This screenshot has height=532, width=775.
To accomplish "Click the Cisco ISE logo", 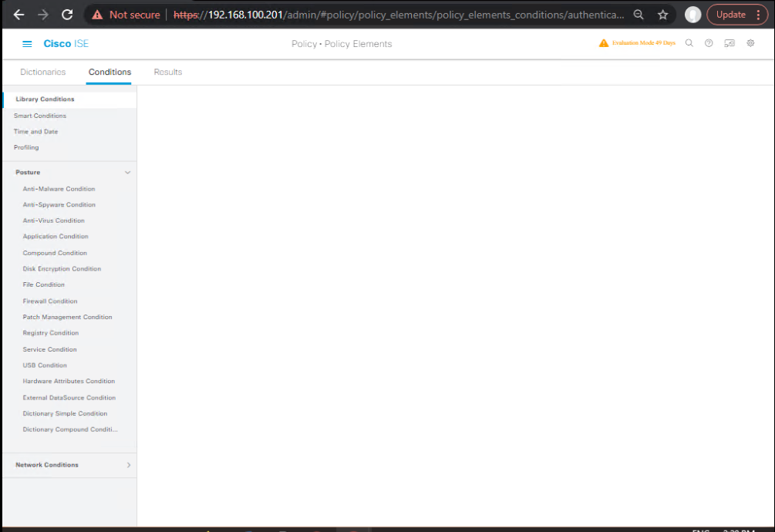I will tap(66, 43).
